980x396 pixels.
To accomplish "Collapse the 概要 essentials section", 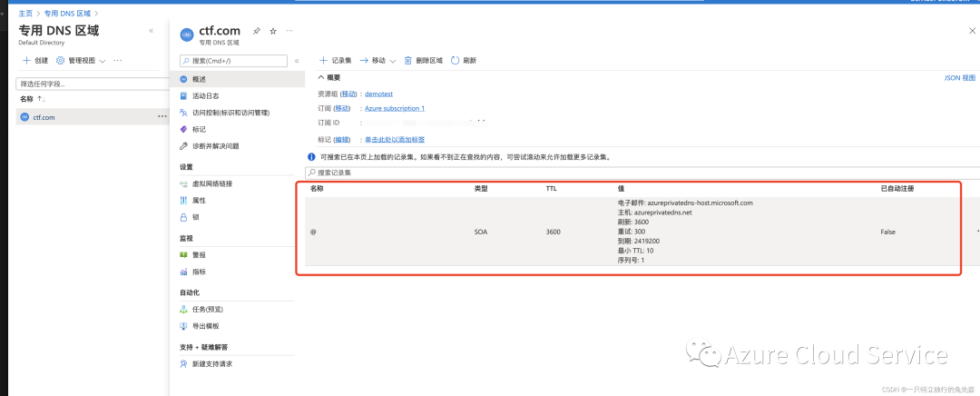I will [328, 77].
